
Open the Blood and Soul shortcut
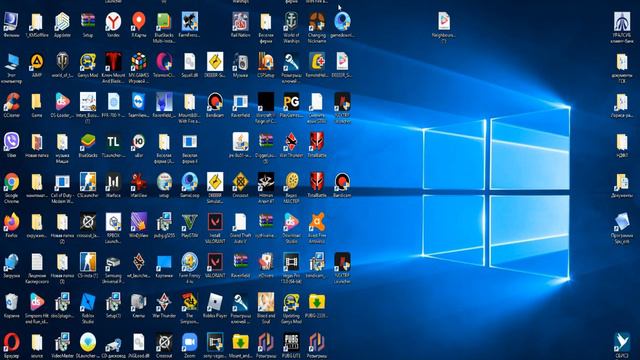pyautogui.click(x=266, y=302)
